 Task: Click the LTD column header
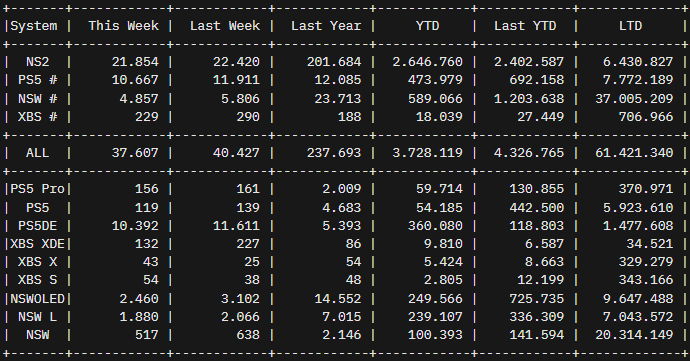tap(631, 26)
